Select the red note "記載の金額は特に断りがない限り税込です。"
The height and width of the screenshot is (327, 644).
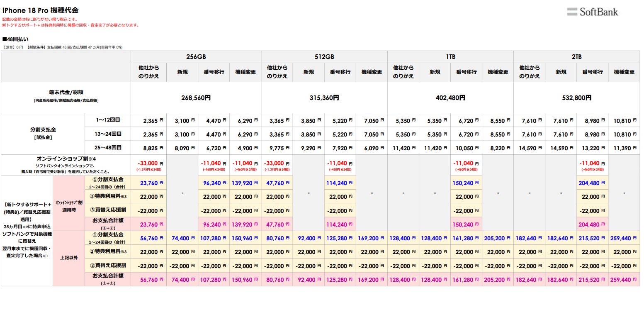click(x=40, y=20)
